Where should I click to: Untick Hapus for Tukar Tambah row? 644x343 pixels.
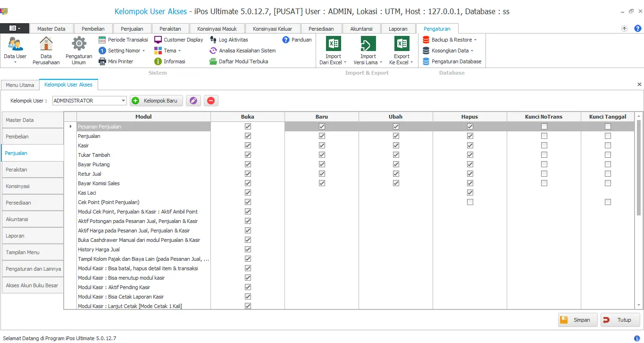pos(470,155)
